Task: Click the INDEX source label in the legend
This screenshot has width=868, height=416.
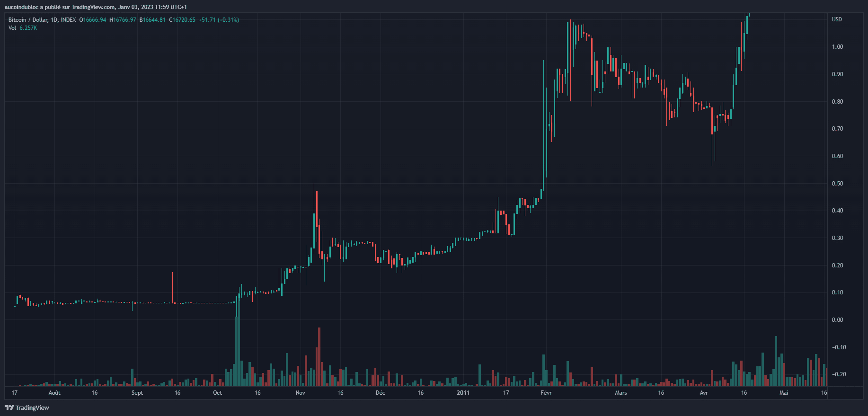Action: coord(68,20)
